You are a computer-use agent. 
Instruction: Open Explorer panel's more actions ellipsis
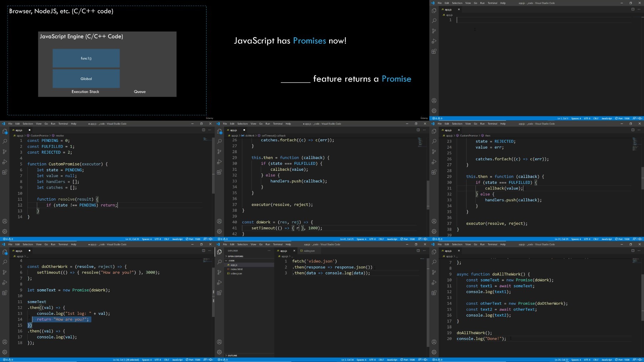(x=269, y=251)
